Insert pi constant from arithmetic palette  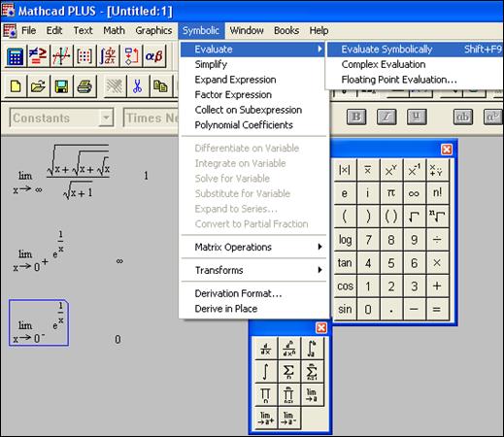point(391,193)
